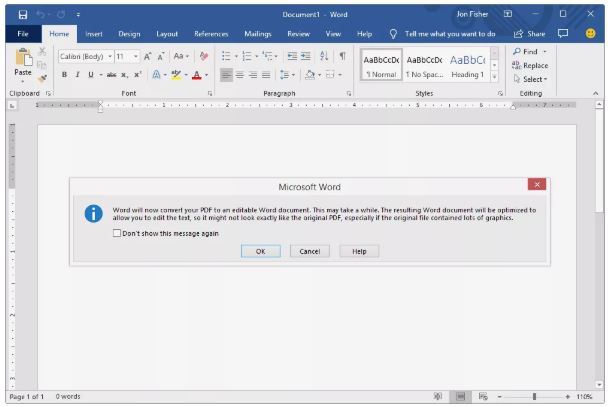Viewport: 612px width, 407px height.
Task: Open the shading fill color dropdown
Action: (x=319, y=75)
